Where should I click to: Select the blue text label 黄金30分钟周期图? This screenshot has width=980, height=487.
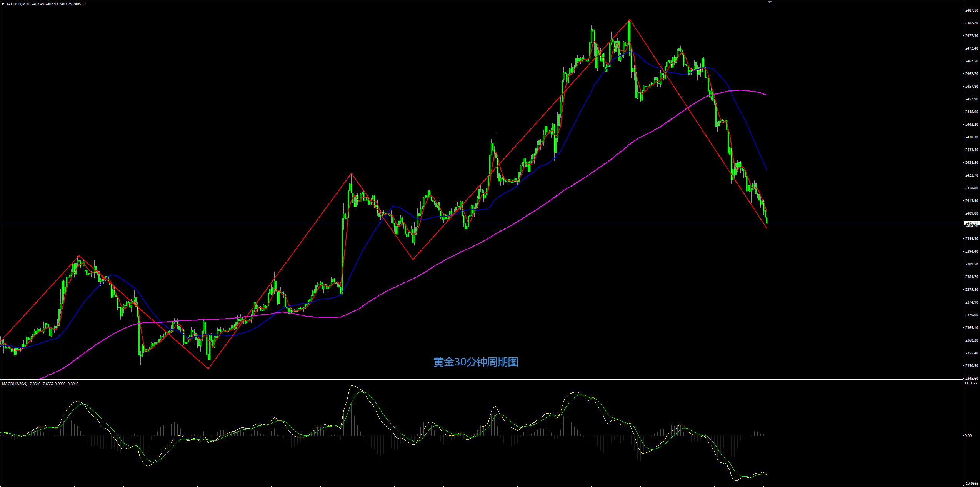pos(476,362)
